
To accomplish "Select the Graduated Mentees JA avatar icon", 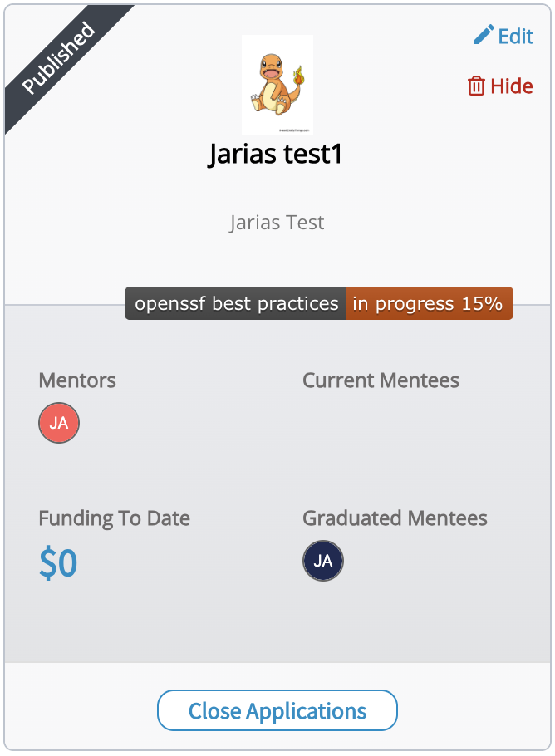I will pyautogui.click(x=322, y=561).
